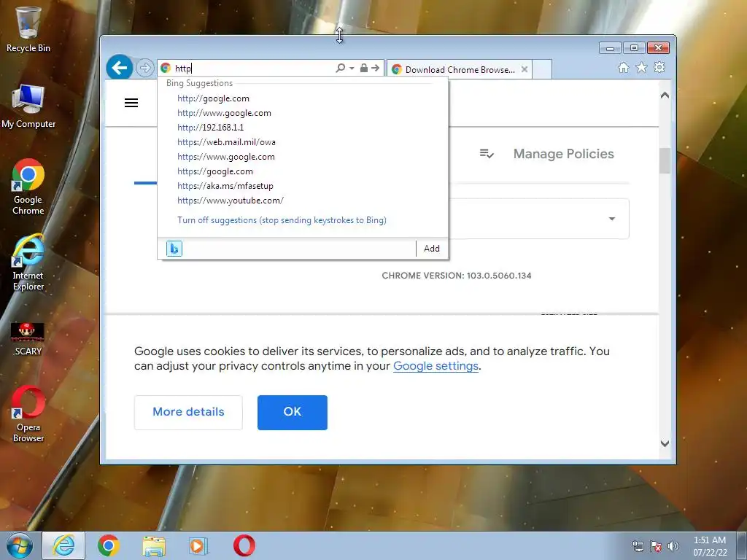Click the Go arrow in address bar
The width and height of the screenshot is (747, 560).
pos(376,68)
